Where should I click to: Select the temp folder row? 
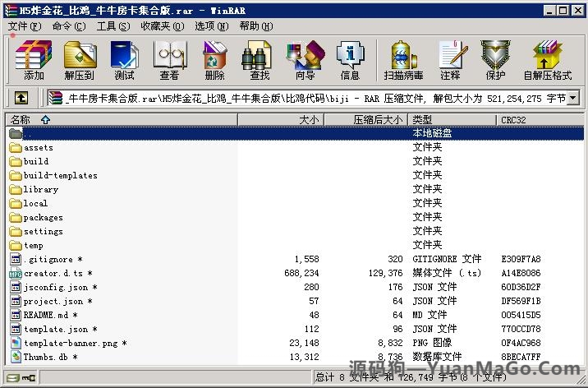click(295, 246)
